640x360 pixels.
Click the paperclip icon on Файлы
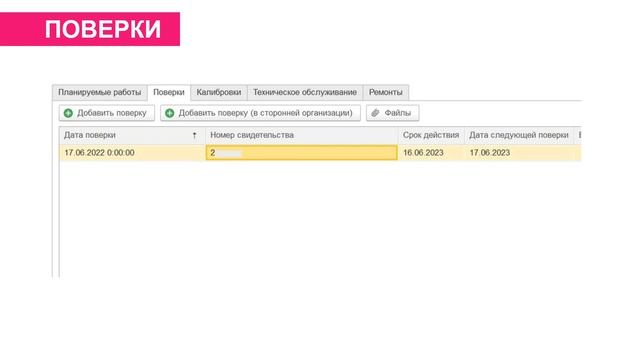pyautogui.click(x=375, y=113)
